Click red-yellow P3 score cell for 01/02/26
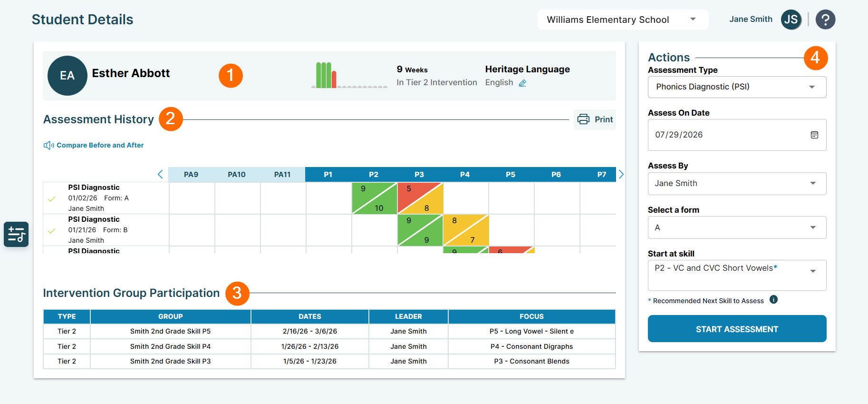This screenshot has height=404, width=868. click(x=420, y=198)
